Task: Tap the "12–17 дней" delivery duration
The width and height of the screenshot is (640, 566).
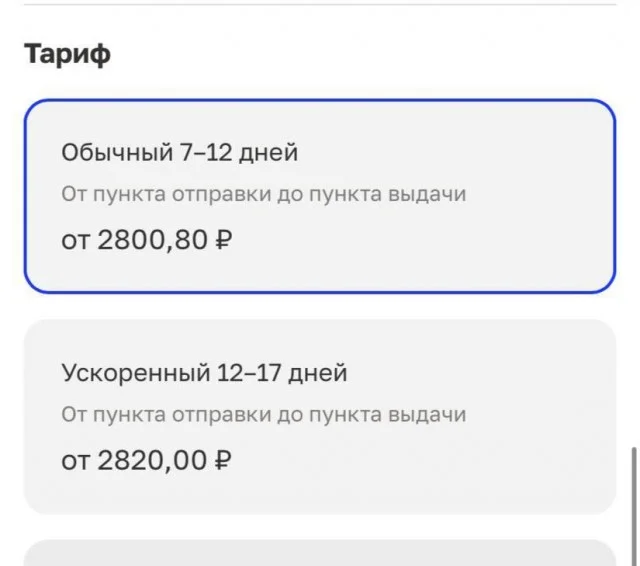Action: (282, 374)
